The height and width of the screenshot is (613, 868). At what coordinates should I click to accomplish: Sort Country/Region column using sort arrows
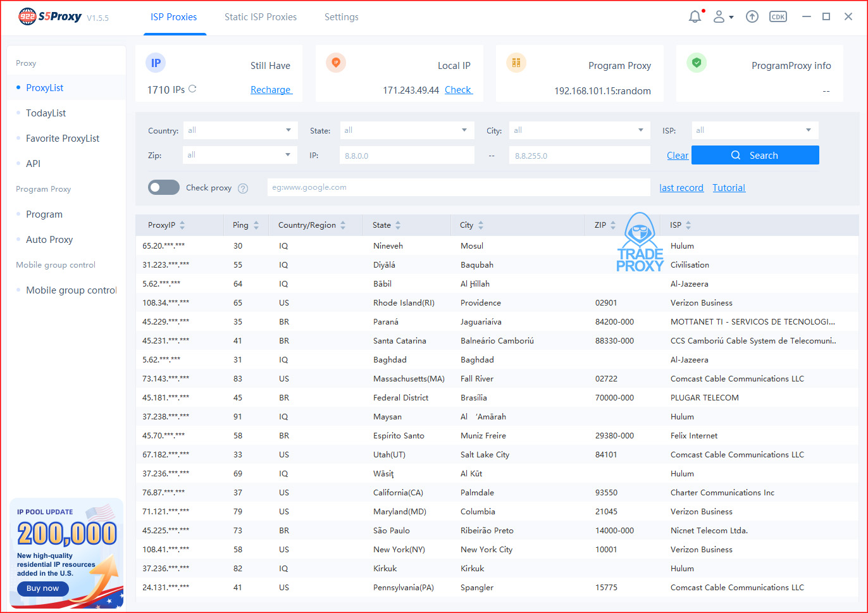coord(343,225)
